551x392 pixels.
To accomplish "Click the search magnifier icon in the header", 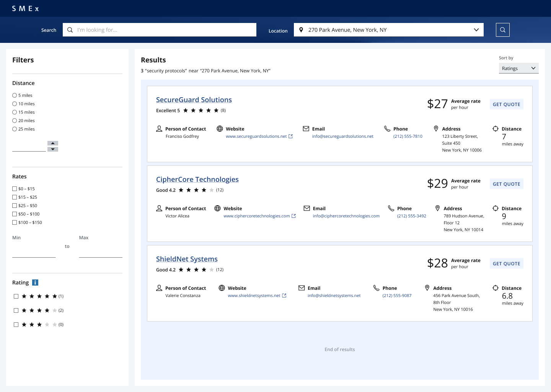I will 502,29.
